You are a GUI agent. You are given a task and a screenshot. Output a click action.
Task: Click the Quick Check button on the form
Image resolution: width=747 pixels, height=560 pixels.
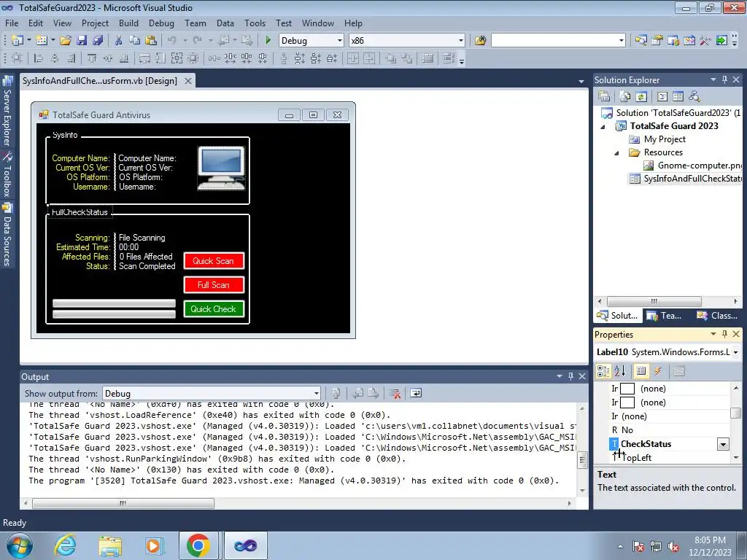pyautogui.click(x=214, y=309)
